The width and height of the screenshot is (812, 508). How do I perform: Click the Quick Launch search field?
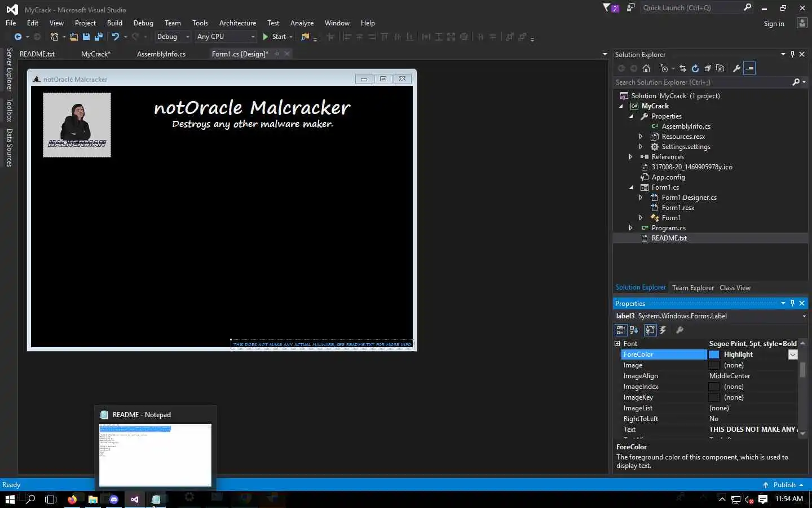click(691, 8)
